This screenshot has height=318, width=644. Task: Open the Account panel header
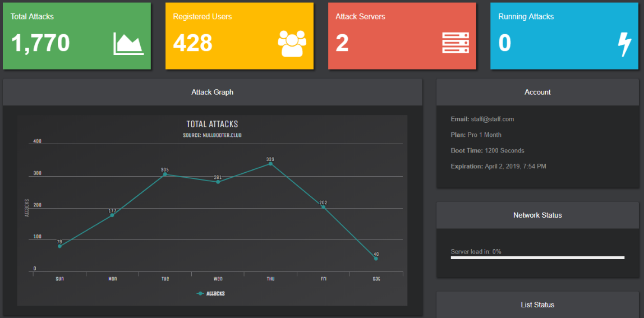(x=537, y=92)
